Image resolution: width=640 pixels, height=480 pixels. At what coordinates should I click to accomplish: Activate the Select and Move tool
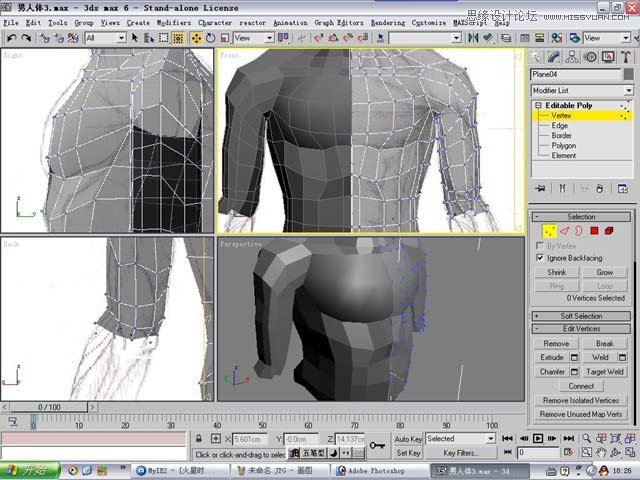(196, 38)
